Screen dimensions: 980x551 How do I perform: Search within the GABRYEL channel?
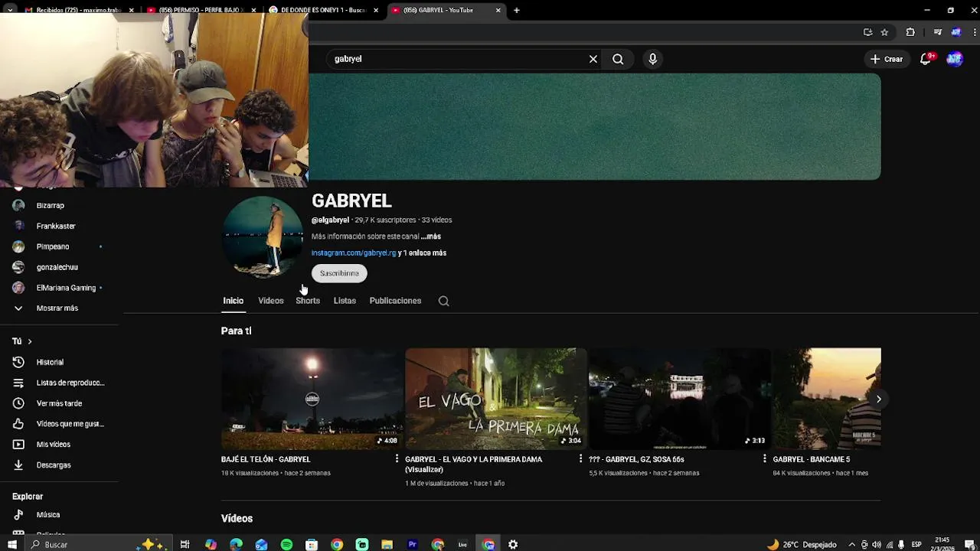coord(443,301)
